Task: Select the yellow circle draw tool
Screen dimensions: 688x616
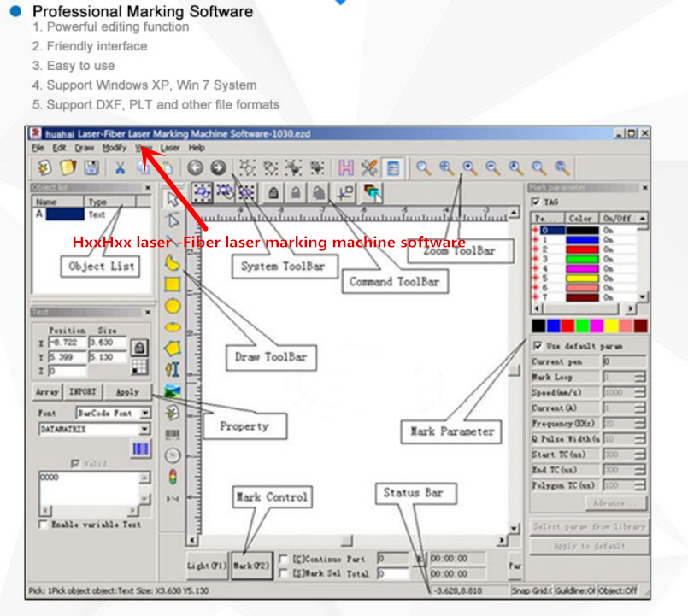Action: [173, 305]
